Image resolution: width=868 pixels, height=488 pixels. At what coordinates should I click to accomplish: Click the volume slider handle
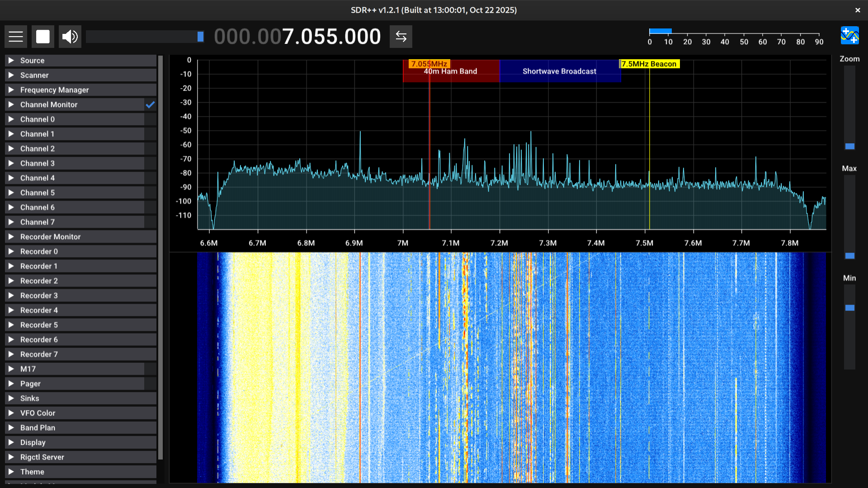point(200,37)
